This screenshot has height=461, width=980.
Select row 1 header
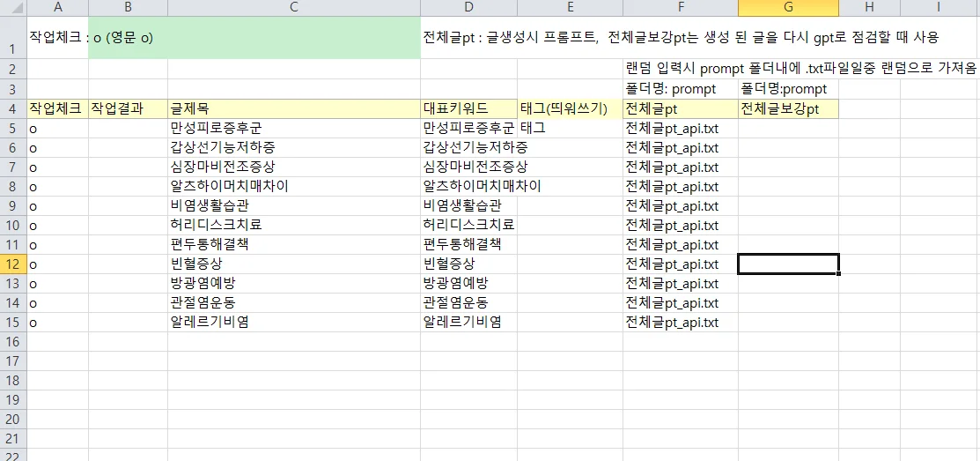pos(13,37)
